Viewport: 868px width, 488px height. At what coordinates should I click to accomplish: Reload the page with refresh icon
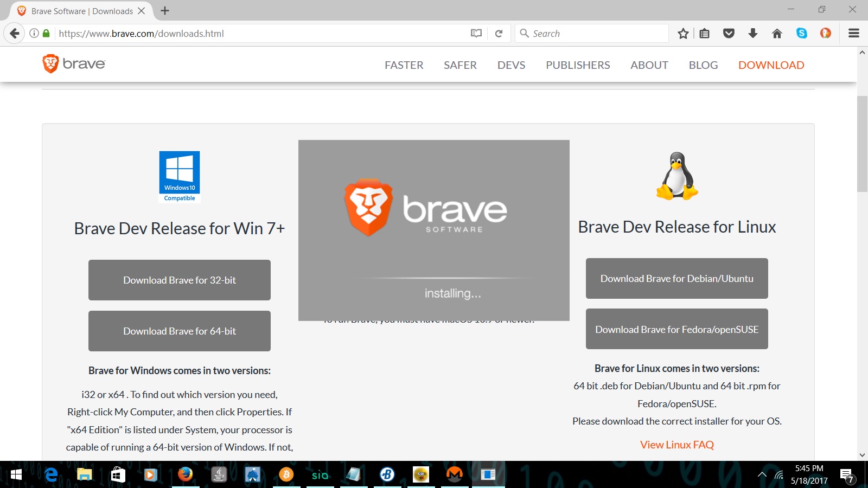pos(499,33)
